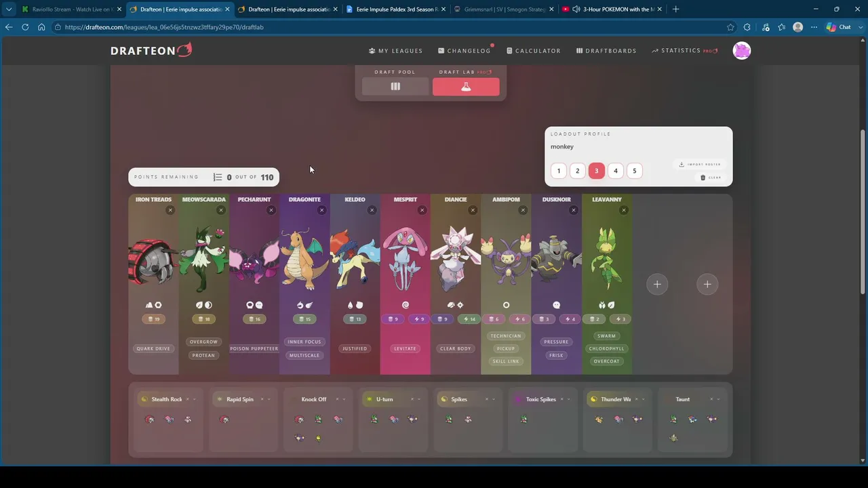Open My Leagues page
This screenshot has width=868, height=488.
(x=395, y=51)
